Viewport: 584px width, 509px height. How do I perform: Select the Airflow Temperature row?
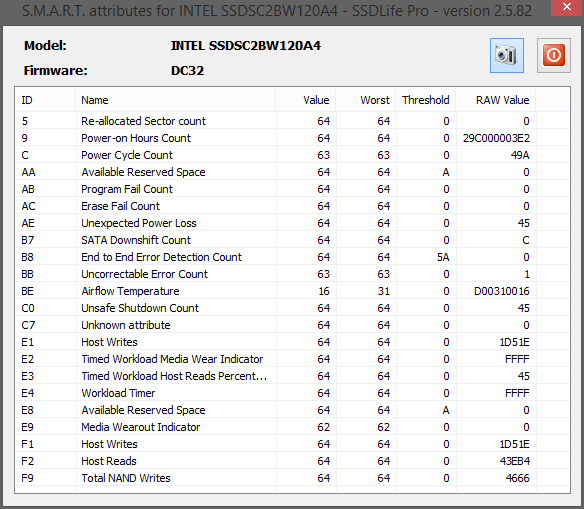292,291
